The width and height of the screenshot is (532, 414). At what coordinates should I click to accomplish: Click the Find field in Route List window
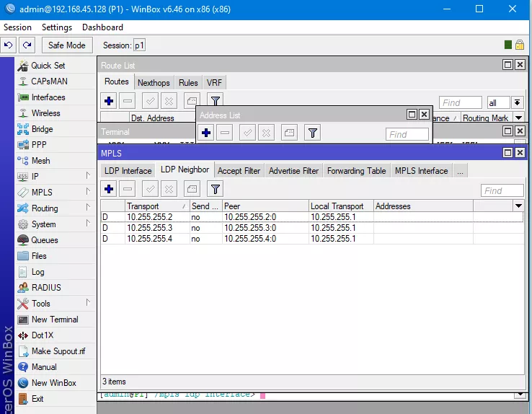pyautogui.click(x=460, y=102)
